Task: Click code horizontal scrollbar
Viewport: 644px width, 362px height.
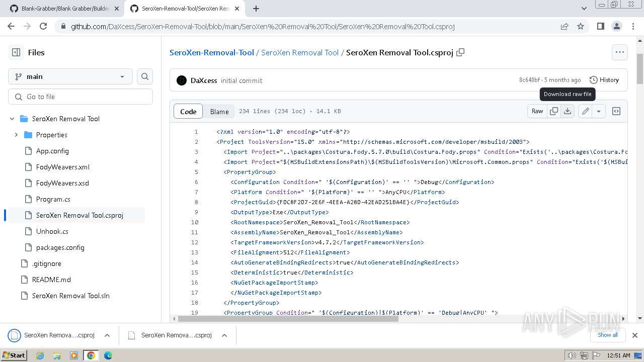Action: tap(288, 318)
